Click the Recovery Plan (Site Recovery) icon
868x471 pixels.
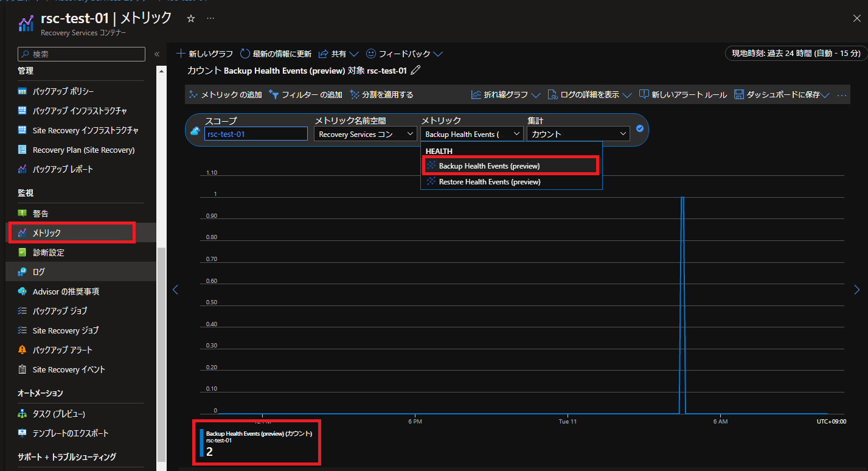(x=22, y=150)
